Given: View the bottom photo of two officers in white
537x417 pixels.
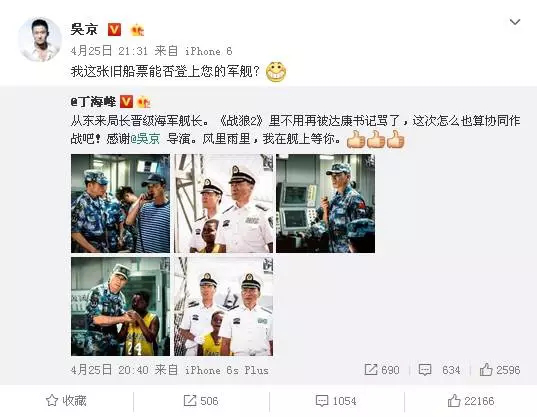Looking at the screenshot, I should point(223,306).
